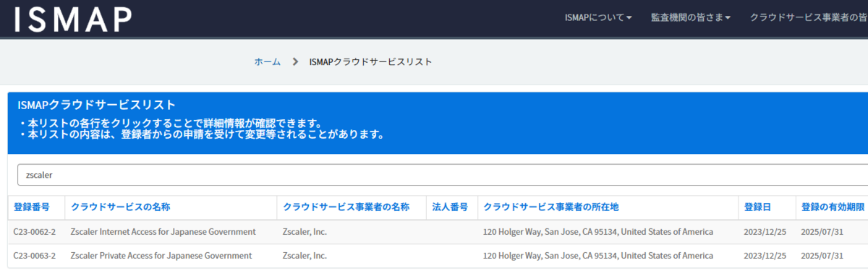Screen dimensions: 868x276
Task: Sort by 登録日 column header
Action: point(757,207)
